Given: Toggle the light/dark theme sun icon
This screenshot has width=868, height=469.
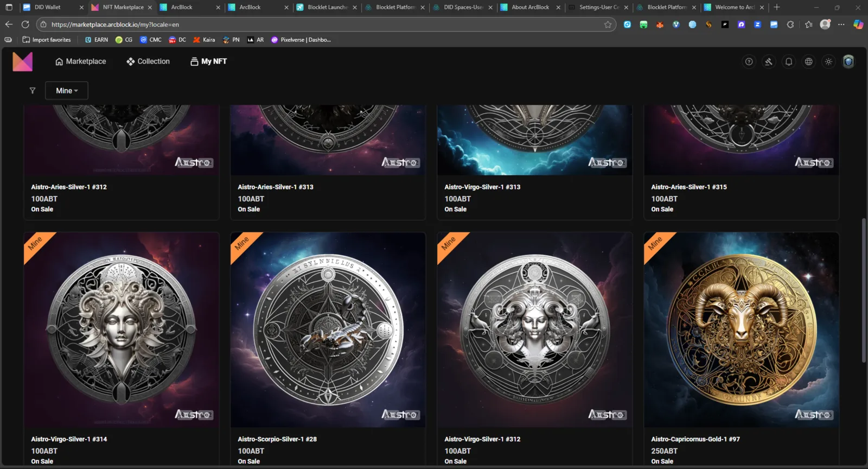Looking at the screenshot, I should pos(828,62).
